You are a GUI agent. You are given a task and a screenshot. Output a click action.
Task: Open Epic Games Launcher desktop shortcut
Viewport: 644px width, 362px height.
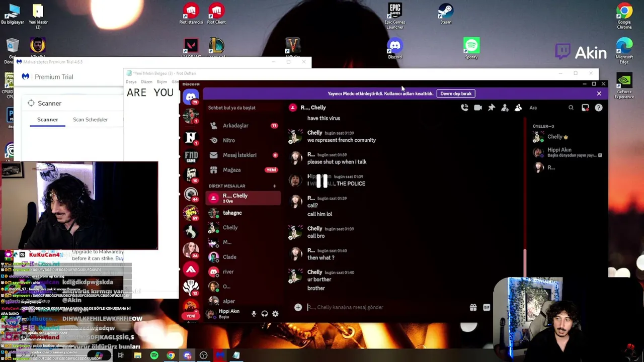395,16
